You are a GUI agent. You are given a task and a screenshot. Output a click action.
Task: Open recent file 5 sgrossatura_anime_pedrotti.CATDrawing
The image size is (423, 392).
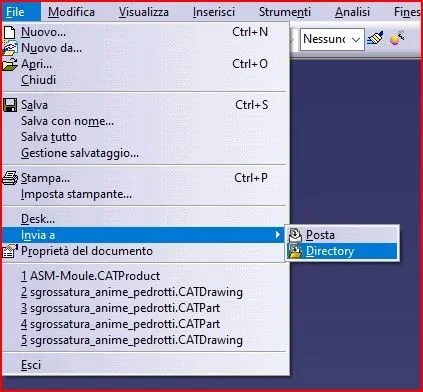click(x=144, y=340)
